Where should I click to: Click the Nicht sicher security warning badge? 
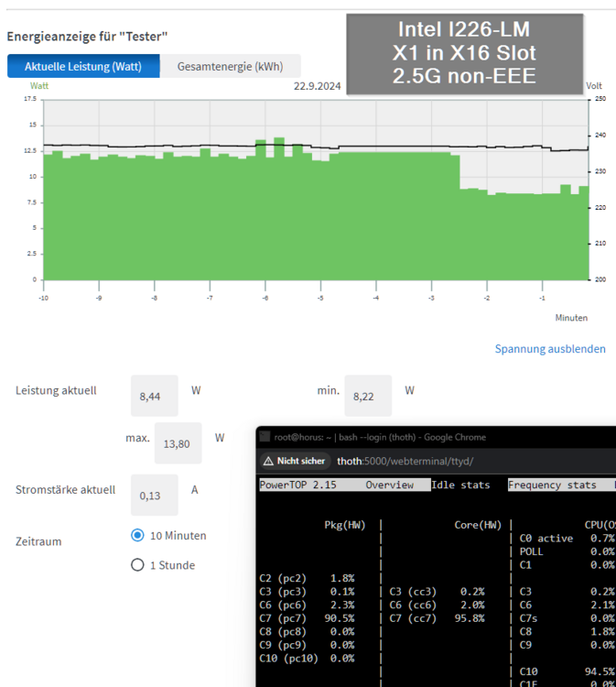(295, 461)
